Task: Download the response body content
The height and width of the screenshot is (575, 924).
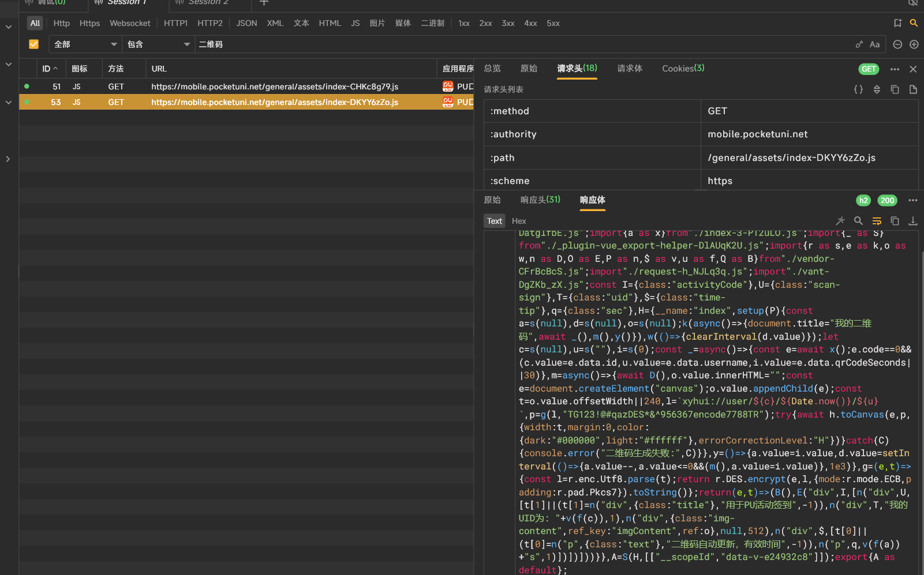Action: click(913, 221)
